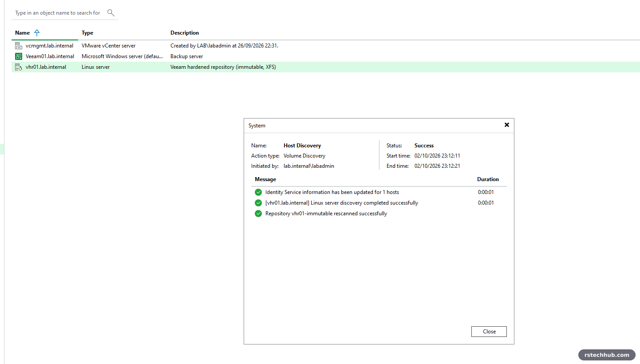The height and width of the screenshot is (364, 640).
Task: Close the System dialog with the X
Action: (506, 125)
